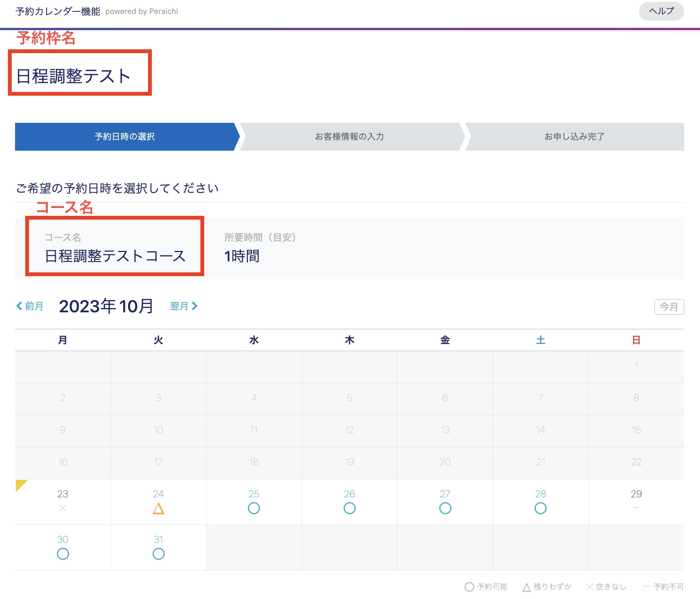The height and width of the screenshot is (599, 700).
Task: Click the 日程調整テストコース course name
Action: (115, 256)
